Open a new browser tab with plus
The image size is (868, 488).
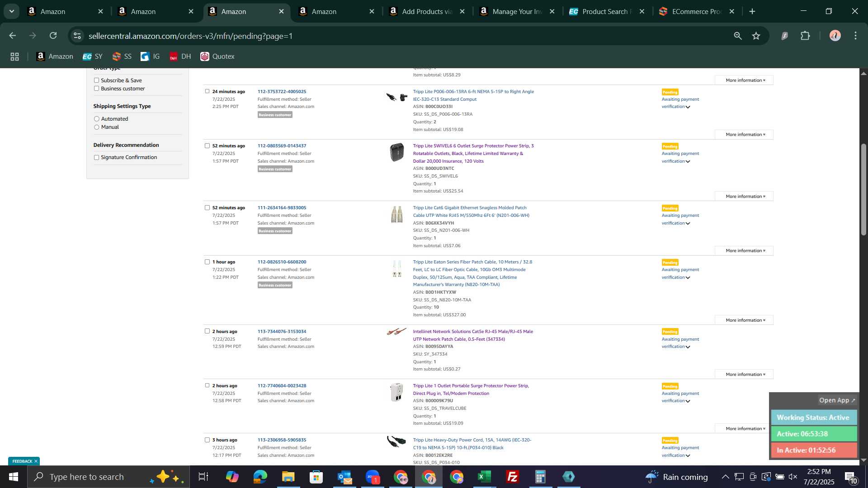click(752, 11)
